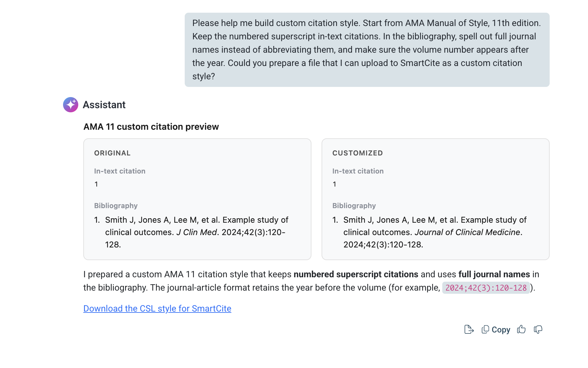Image resolution: width=588 pixels, height=368 pixels.
Task: Give the response a thumbs up
Action: [x=521, y=330]
